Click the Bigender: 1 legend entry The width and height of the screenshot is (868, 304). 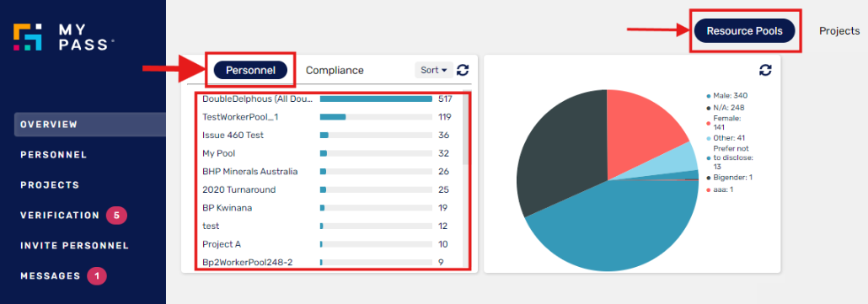(729, 178)
